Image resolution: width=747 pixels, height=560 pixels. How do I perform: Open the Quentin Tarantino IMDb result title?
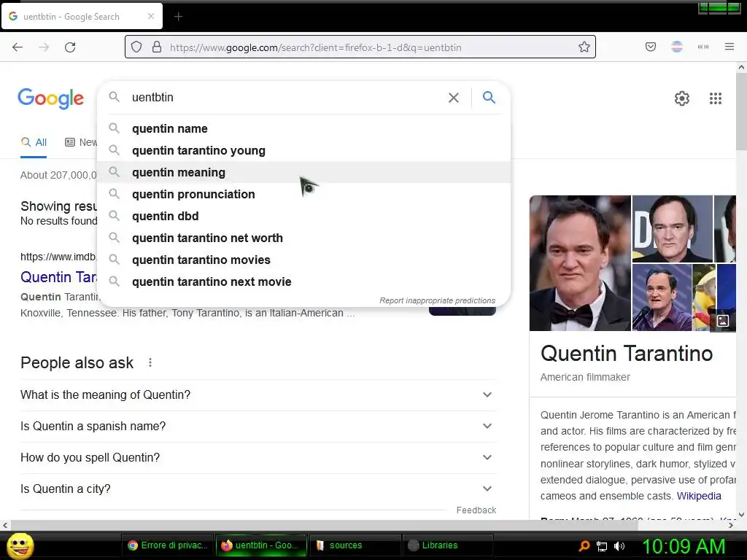(58, 277)
